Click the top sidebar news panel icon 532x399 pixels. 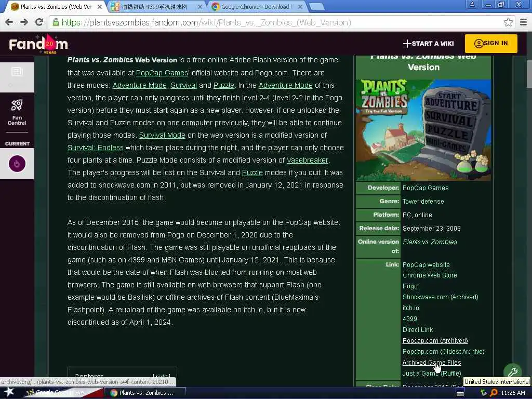click(x=17, y=72)
